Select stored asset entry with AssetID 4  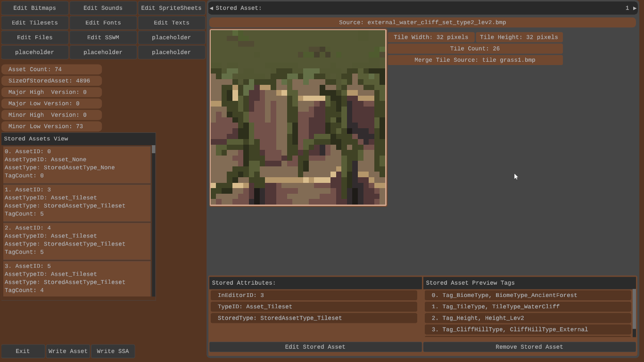pyautogui.click(x=77, y=240)
